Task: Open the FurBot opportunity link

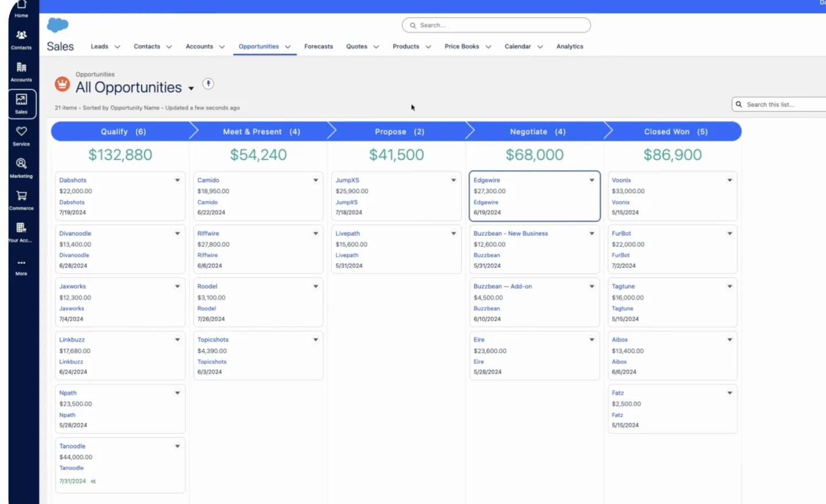Action: (621, 233)
